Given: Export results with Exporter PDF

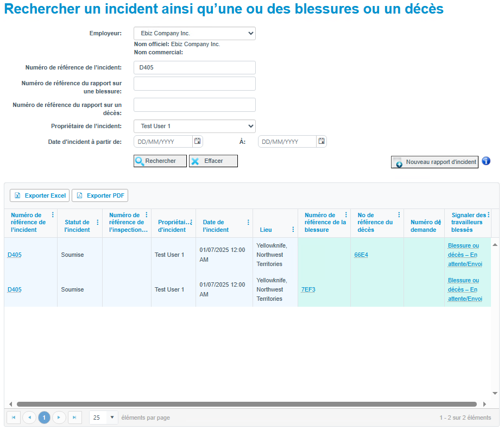Looking at the screenshot, I should (x=100, y=195).
